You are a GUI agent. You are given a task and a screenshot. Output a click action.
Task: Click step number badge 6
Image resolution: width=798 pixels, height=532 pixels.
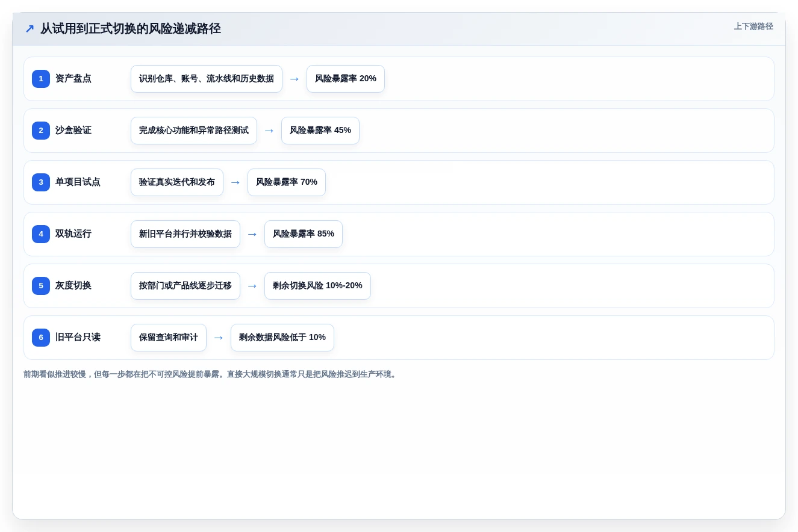[41, 338]
